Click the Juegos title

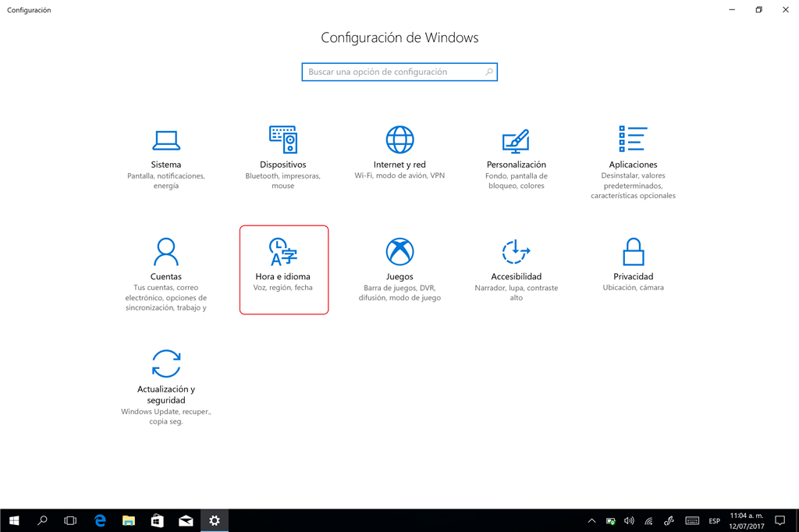tap(399, 277)
